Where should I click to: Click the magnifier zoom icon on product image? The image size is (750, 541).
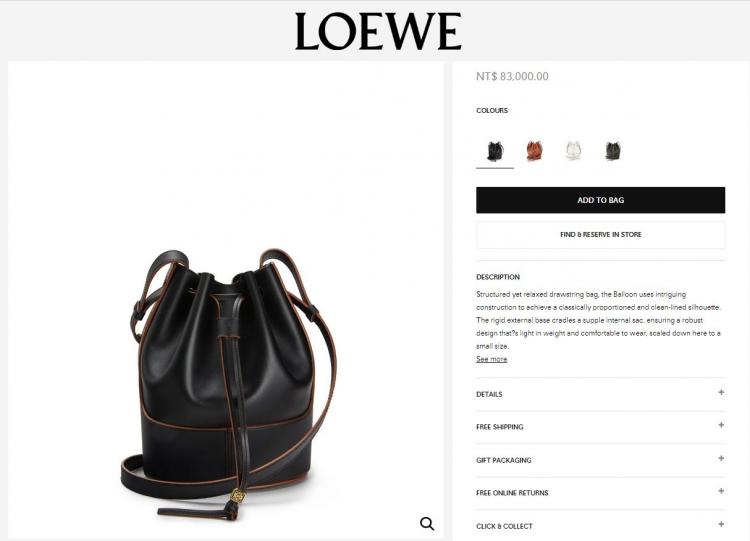point(427,524)
